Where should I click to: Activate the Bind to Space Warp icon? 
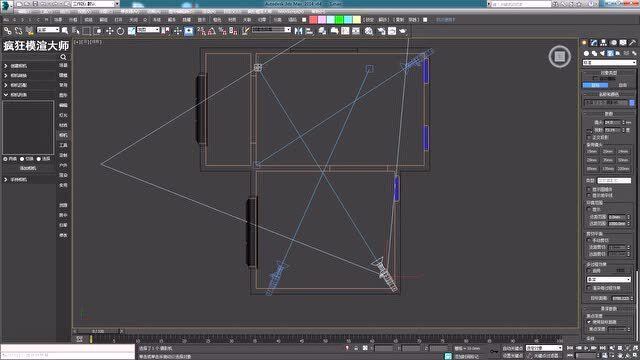coord(29,31)
